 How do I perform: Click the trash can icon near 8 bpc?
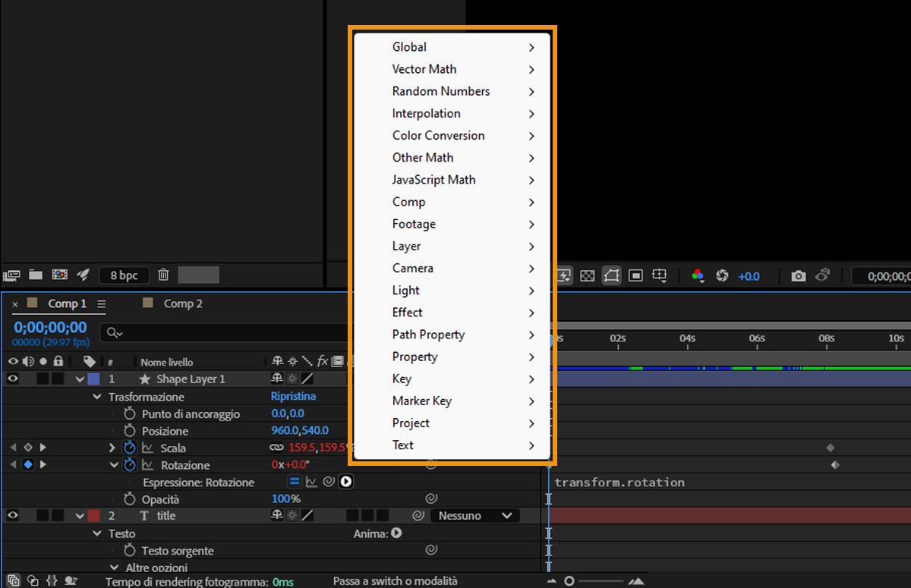click(x=163, y=275)
